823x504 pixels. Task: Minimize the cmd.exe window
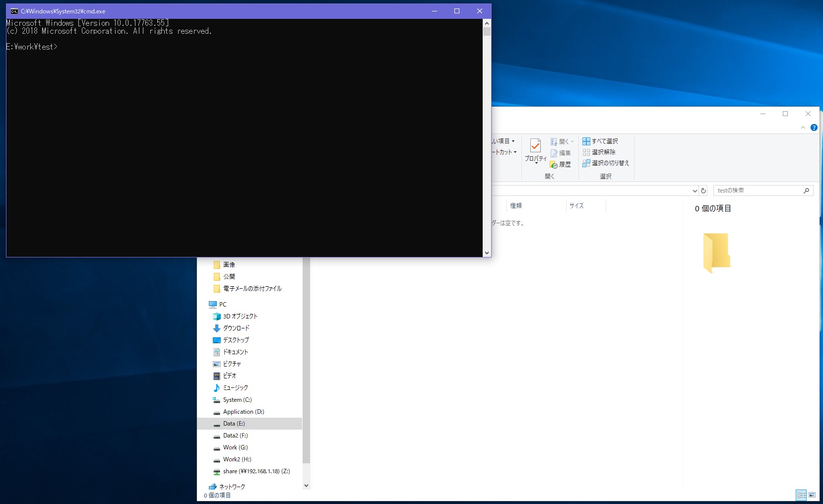[435, 11]
